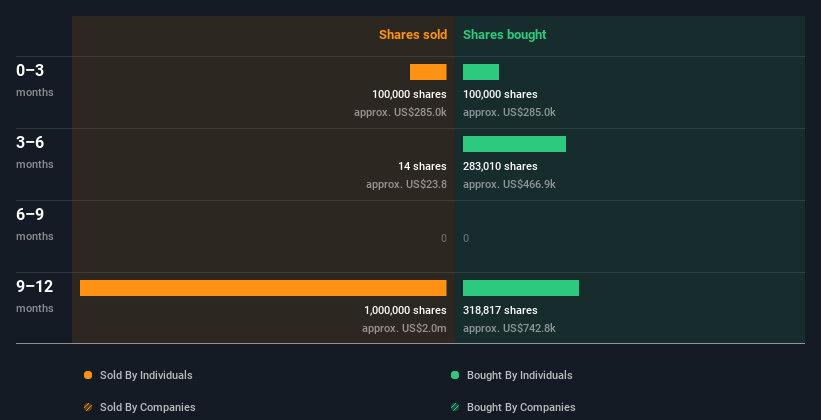Click the bought 0 in 6–9 months row
Image resolution: width=821 pixels, height=420 pixels.
click(x=466, y=238)
